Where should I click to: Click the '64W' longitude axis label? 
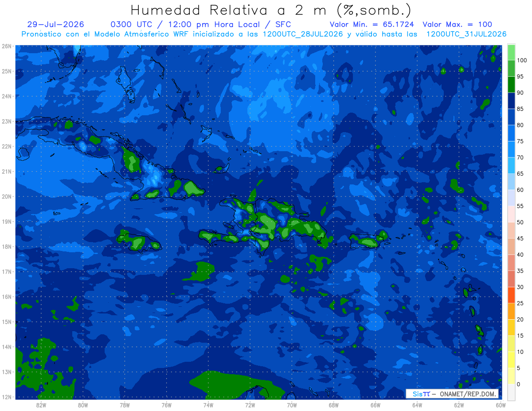click(417, 405)
